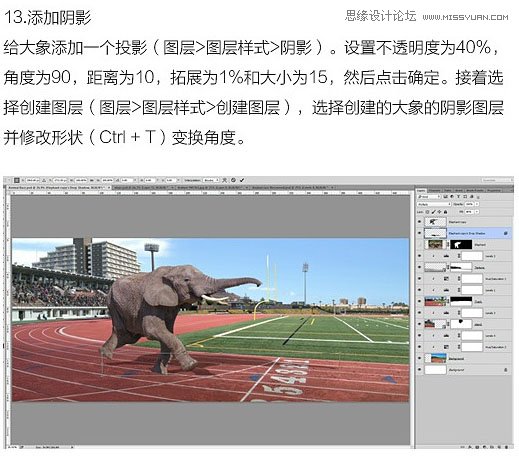Click new adjustment layer icon at panel bottom
Image resolution: width=519 pixels, height=458 pixels.
tap(484, 447)
